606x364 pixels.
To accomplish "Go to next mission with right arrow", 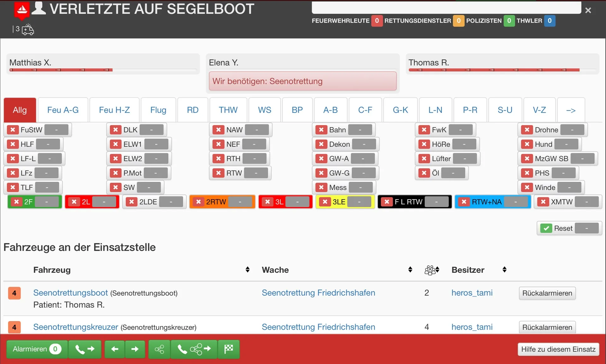I will click(x=135, y=349).
